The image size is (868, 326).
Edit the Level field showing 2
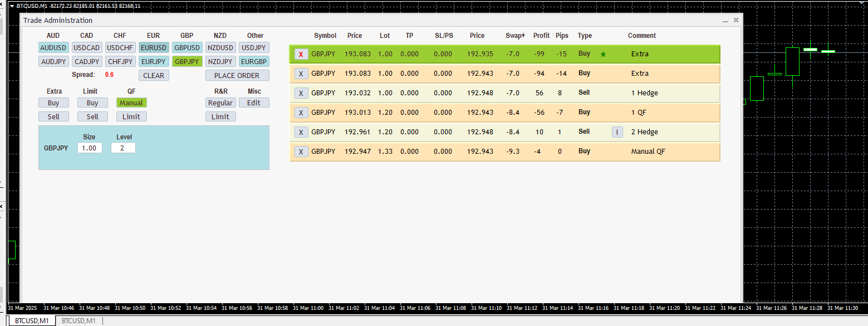pyautogui.click(x=123, y=148)
